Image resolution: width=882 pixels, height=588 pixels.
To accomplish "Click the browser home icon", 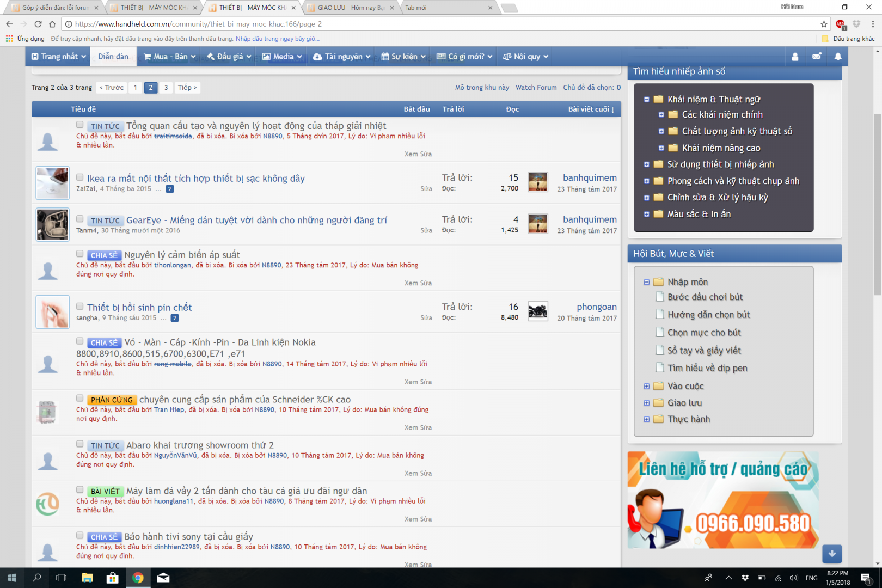I will pyautogui.click(x=52, y=24).
